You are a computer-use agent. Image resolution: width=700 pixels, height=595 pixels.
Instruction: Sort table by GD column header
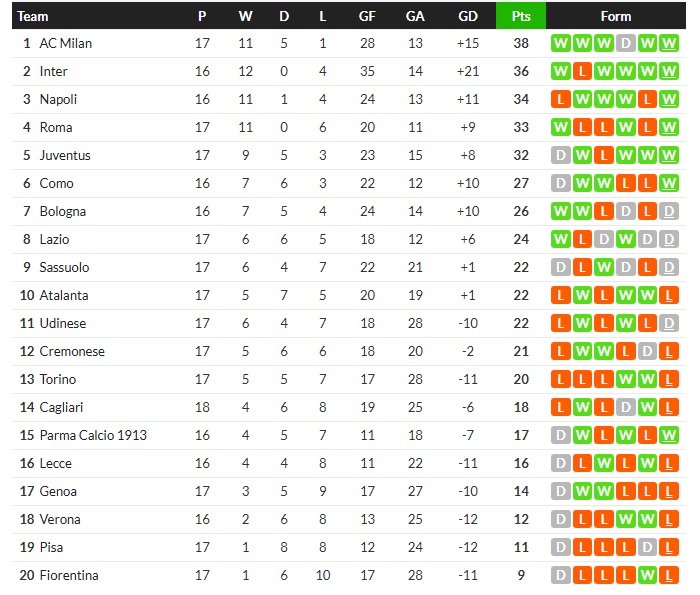[x=467, y=16]
